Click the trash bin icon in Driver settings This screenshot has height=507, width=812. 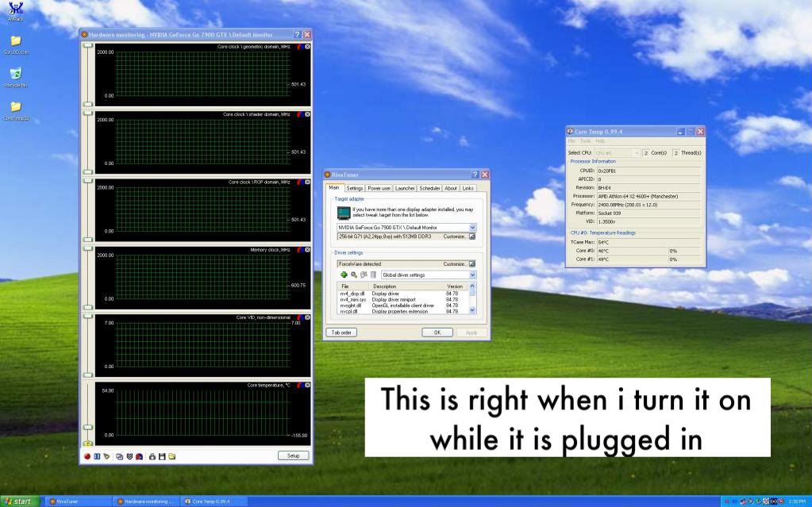(373, 275)
